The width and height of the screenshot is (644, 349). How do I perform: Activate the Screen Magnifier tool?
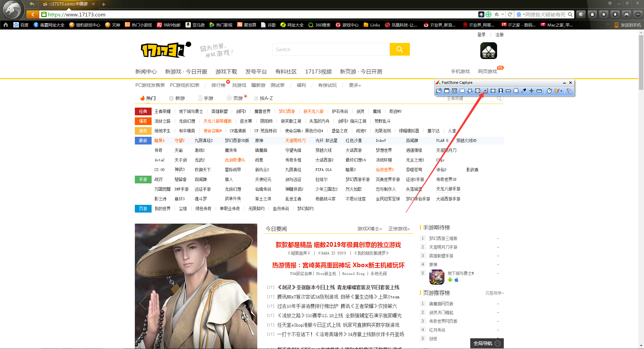coord(517,91)
